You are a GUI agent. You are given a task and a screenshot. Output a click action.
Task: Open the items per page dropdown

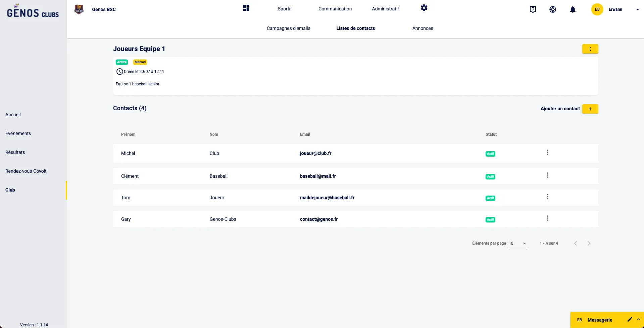tap(518, 243)
